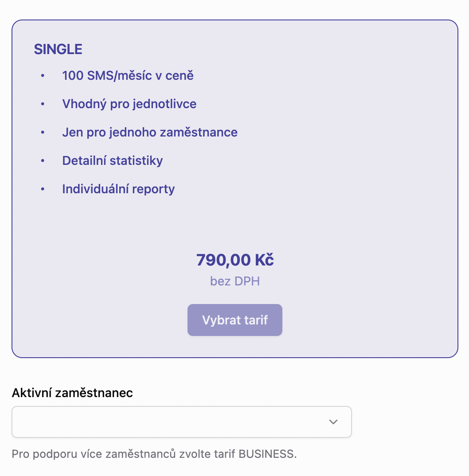Select the feature text 100 SMS/měsíc v ceně

(128, 76)
